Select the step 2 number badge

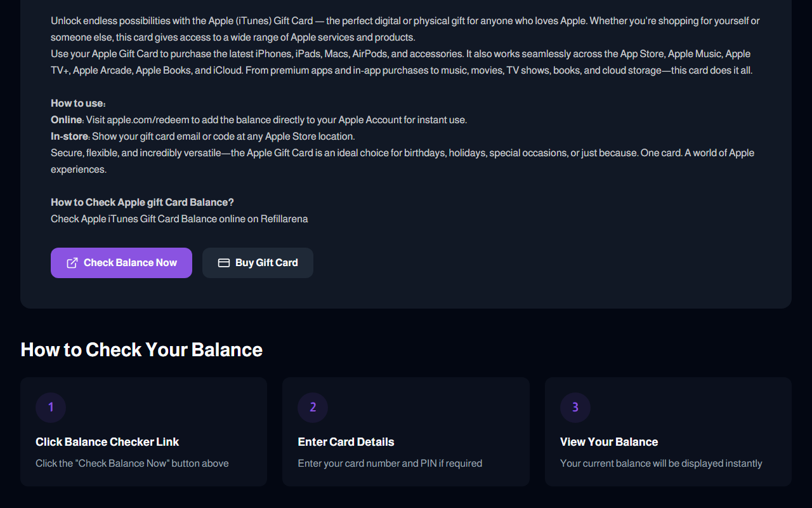coord(313,408)
